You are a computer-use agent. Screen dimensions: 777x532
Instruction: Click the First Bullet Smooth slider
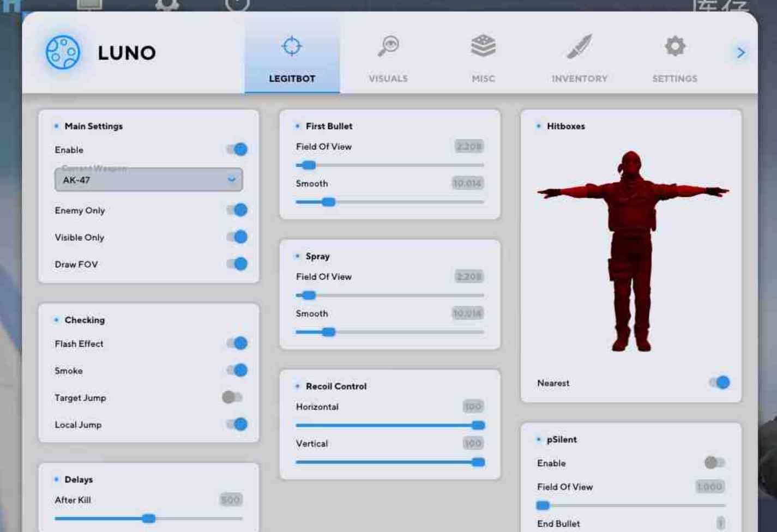(390, 202)
